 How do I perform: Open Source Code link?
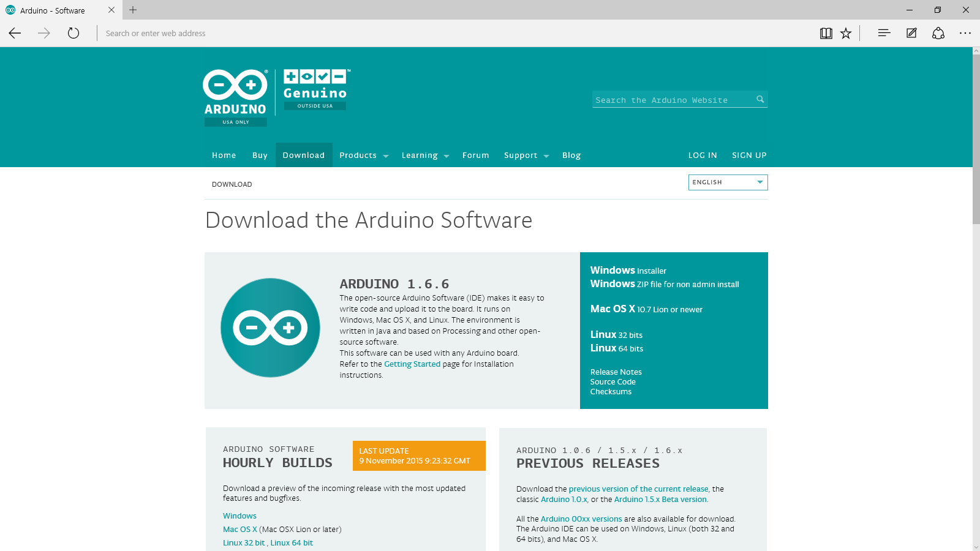pos(612,382)
